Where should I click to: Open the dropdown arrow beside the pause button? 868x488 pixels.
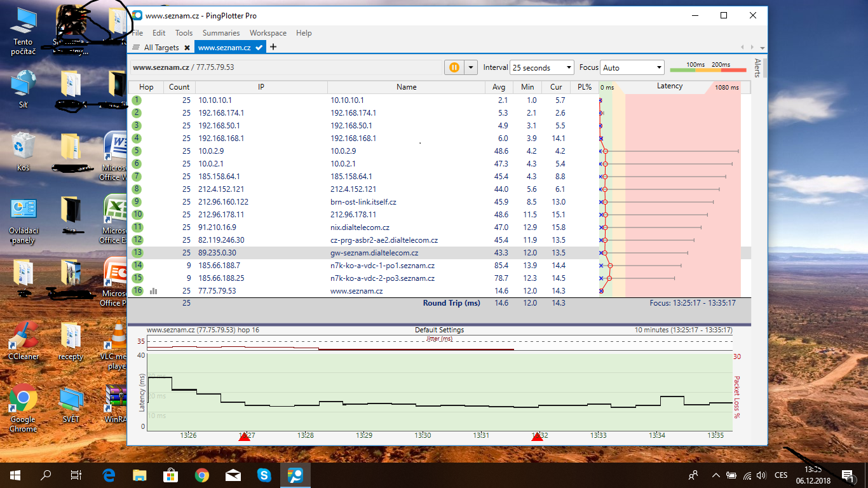click(471, 67)
